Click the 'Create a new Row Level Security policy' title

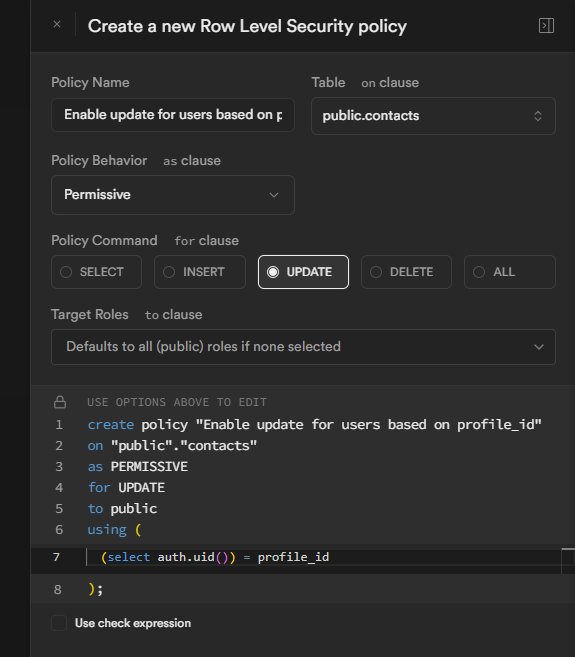click(x=247, y=26)
